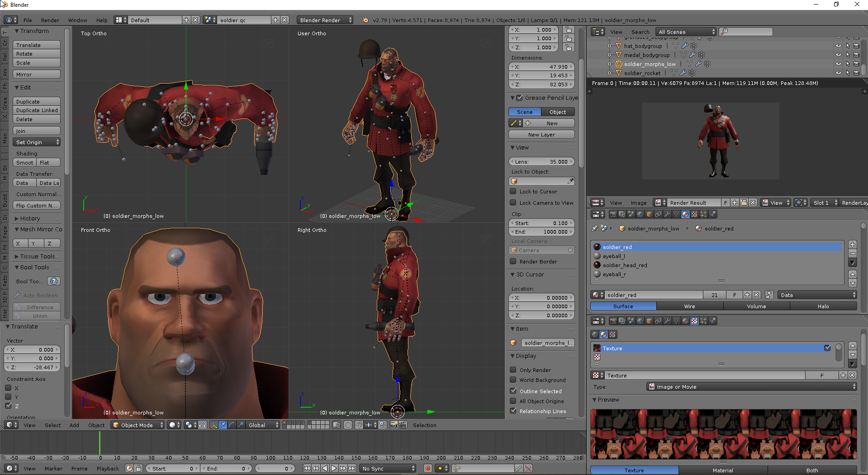Click the outliner search input field
The height and width of the screenshot is (475, 868).
click(746, 32)
